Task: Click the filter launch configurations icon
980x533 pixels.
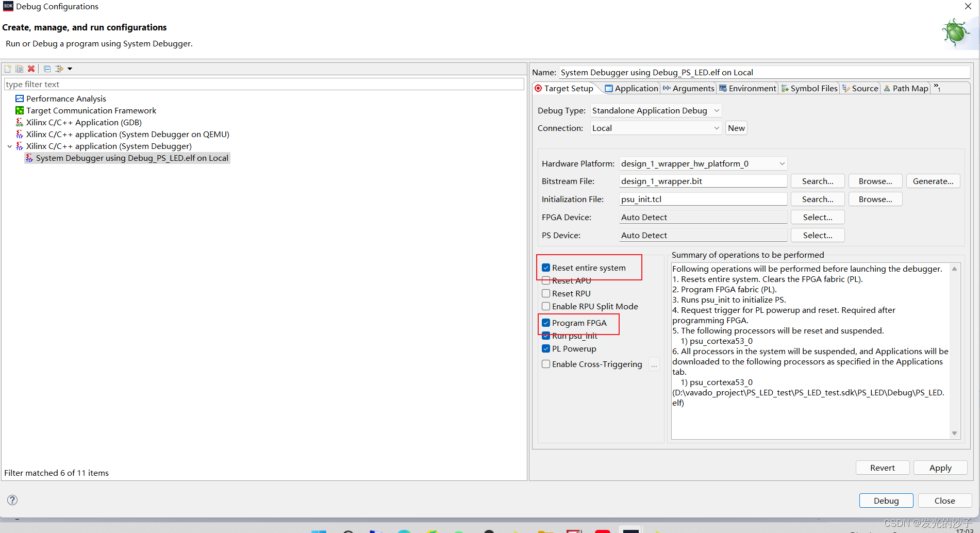Action: pyautogui.click(x=59, y=69)
